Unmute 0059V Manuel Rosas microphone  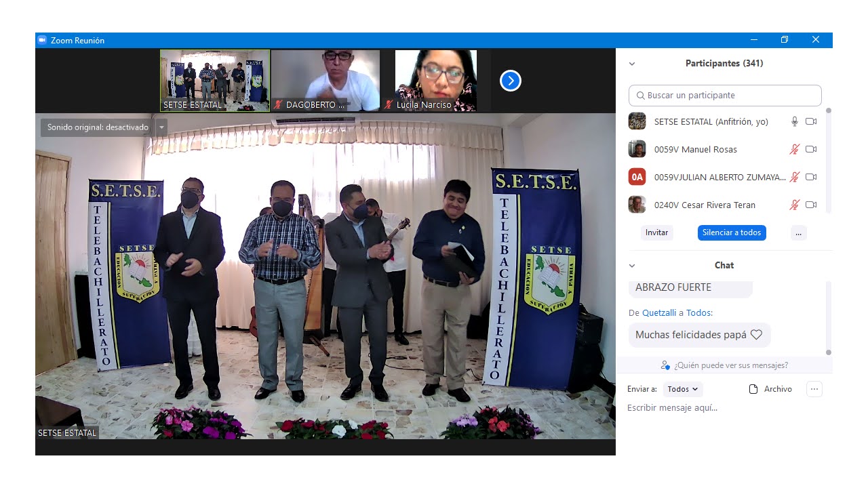click(795, 149)
